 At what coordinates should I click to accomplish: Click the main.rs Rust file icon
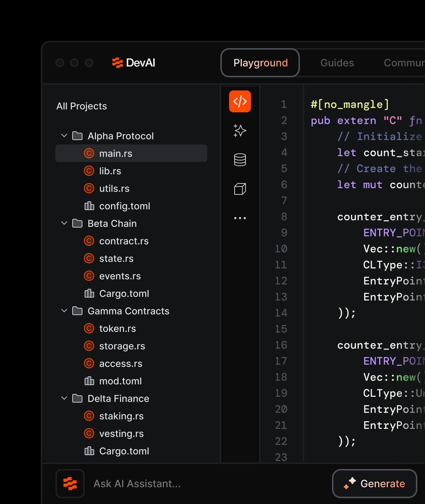[x=89, y=153]
